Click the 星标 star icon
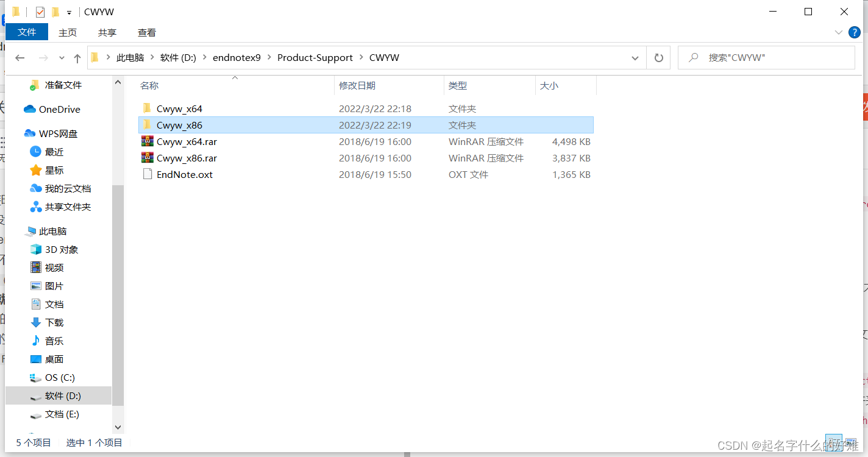Image resolution: width=868 pixels, height=457 pixels. click(x=36, y=170)
